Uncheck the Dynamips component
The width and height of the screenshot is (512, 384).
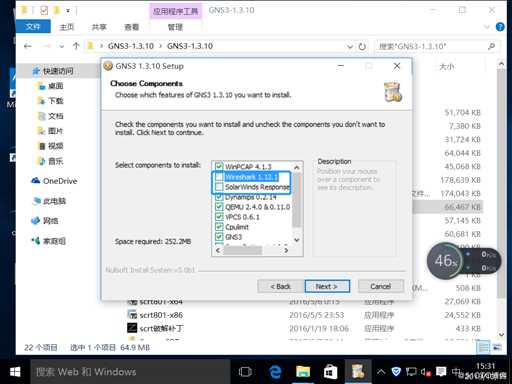tap(219, 197)
